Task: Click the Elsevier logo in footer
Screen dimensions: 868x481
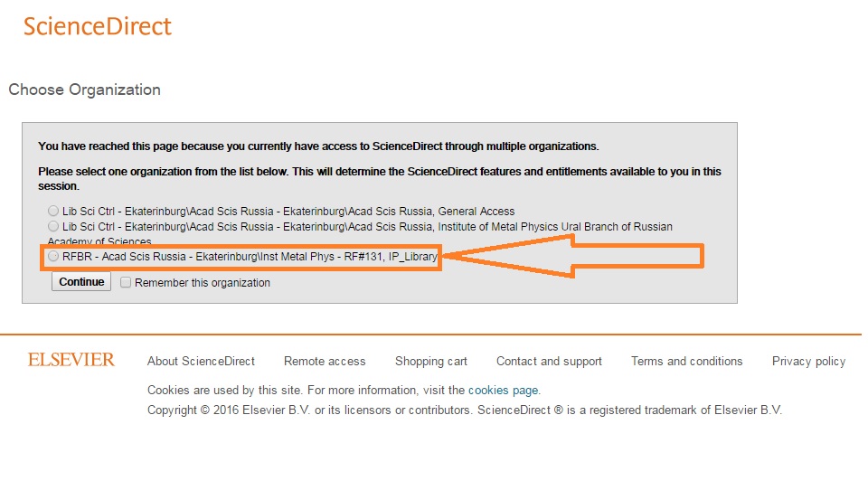Action: click(71, 360)
